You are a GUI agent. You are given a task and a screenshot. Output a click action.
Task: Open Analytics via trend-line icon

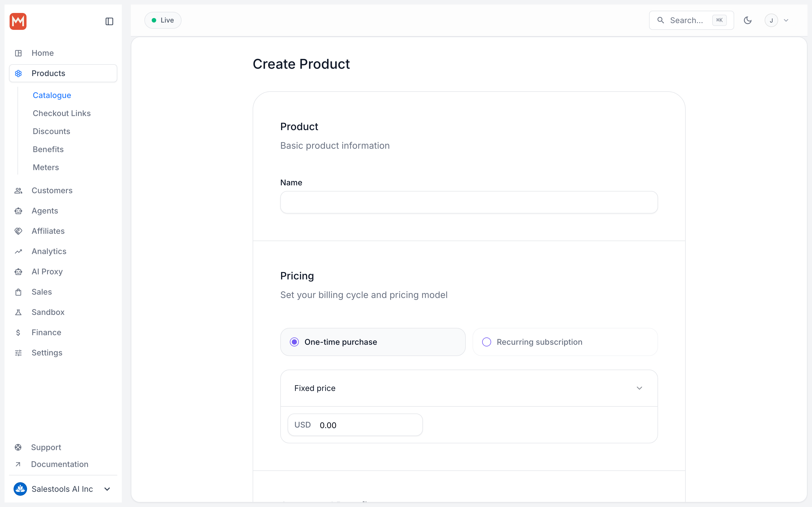pos(18,252)
